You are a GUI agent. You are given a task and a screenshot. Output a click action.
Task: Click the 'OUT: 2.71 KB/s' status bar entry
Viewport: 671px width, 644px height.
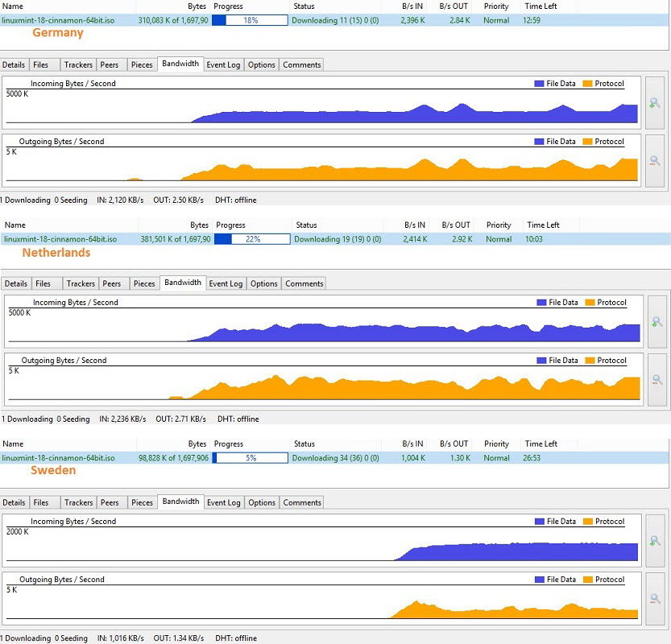click(x=180, y=419)
